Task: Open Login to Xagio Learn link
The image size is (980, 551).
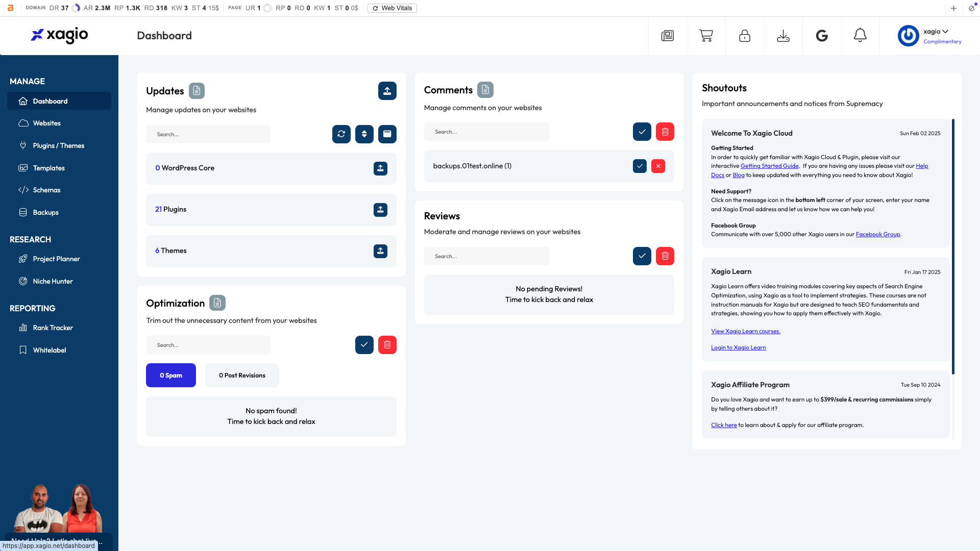Action: [738, 347]
